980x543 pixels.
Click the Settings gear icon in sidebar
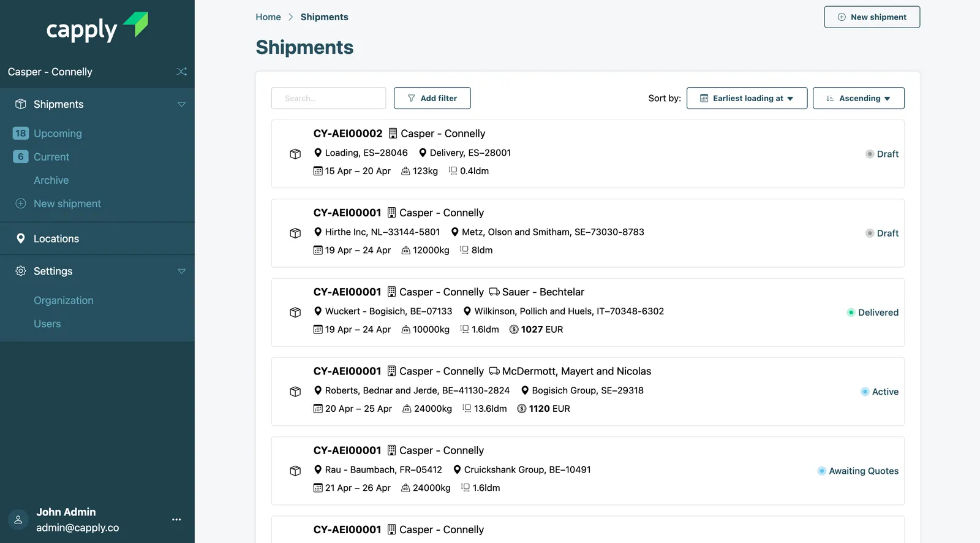(x=21, y=271)
